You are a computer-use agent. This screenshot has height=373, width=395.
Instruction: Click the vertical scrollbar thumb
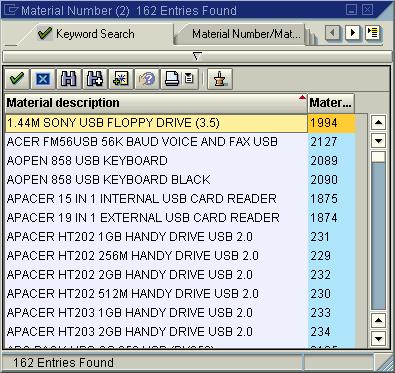click(x=378, y=157)
